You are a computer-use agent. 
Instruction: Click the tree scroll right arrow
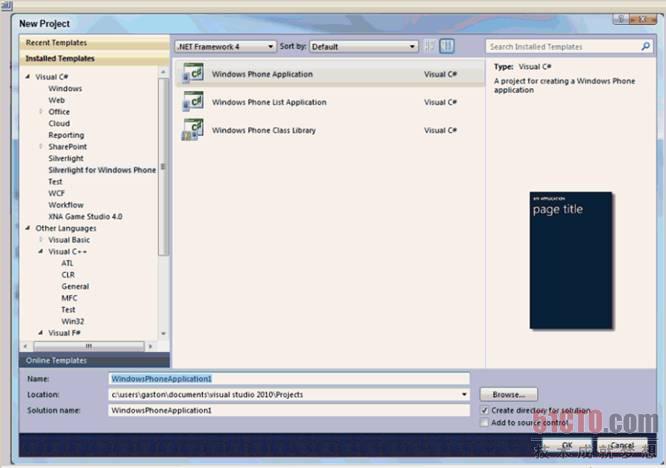coord(150,346)
